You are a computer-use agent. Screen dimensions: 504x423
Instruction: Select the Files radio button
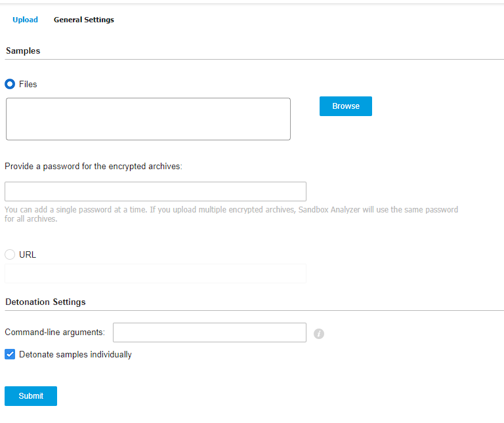click(x=10, y=84)
